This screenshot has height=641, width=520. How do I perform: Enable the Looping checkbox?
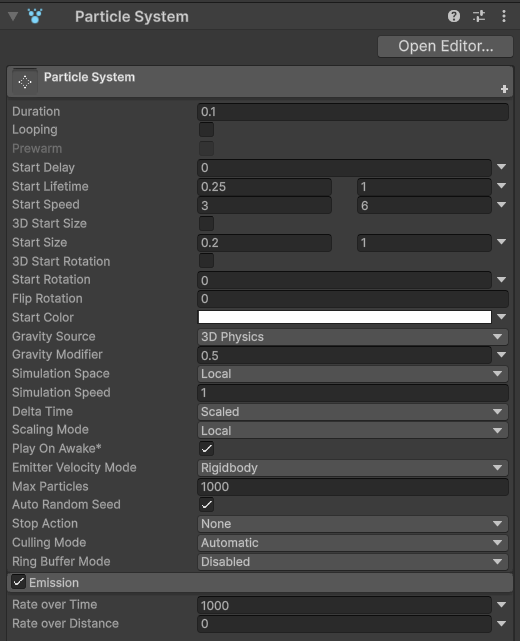206,130
